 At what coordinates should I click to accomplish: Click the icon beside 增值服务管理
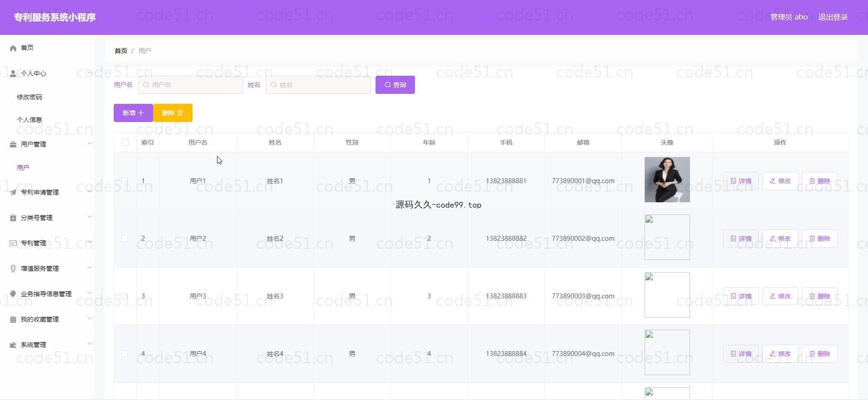[x=13, y=268]
